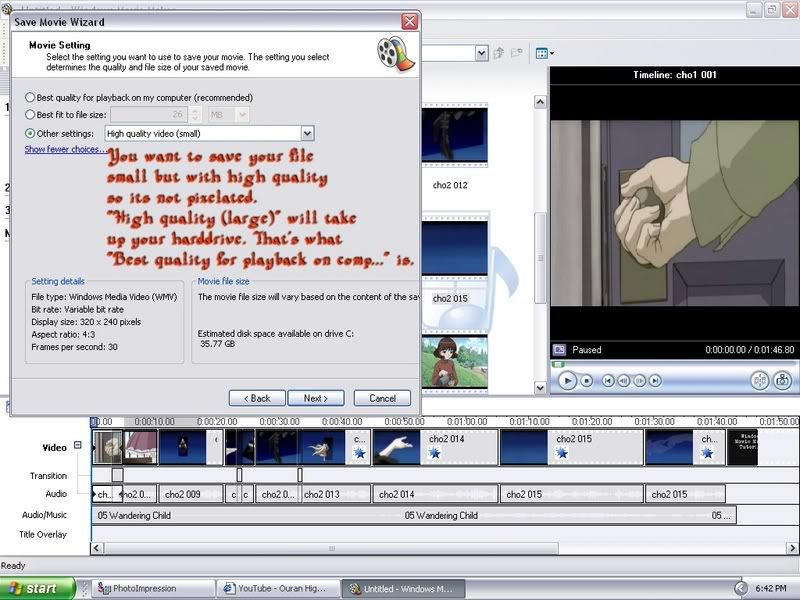Click Play in the preview monitor
Screen dimensions: 800x600
(567, 381)
